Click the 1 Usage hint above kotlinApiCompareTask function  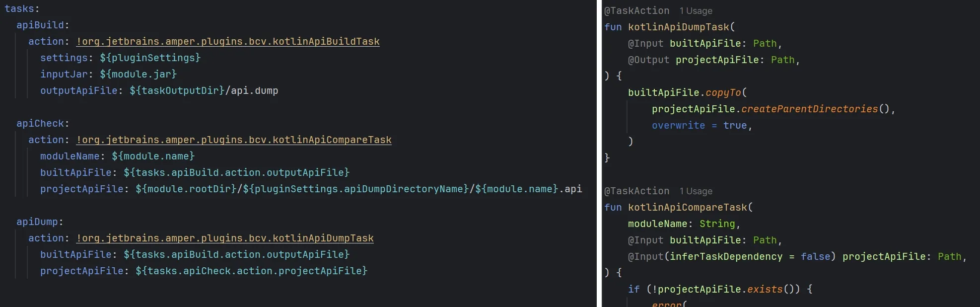click(x=696, y=191)
